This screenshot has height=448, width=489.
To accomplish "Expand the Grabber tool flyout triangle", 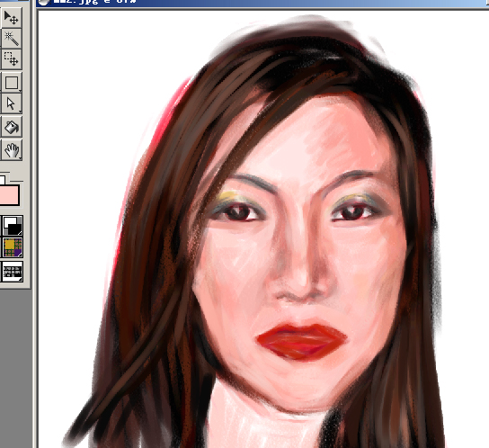I will (21, 158).
